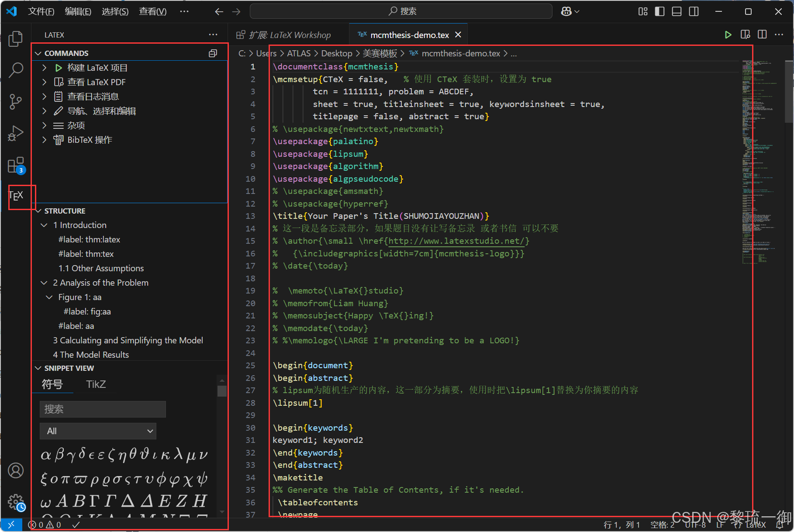
Task: Click Desktop in the breadcrumb path
Action: (337, 53)
